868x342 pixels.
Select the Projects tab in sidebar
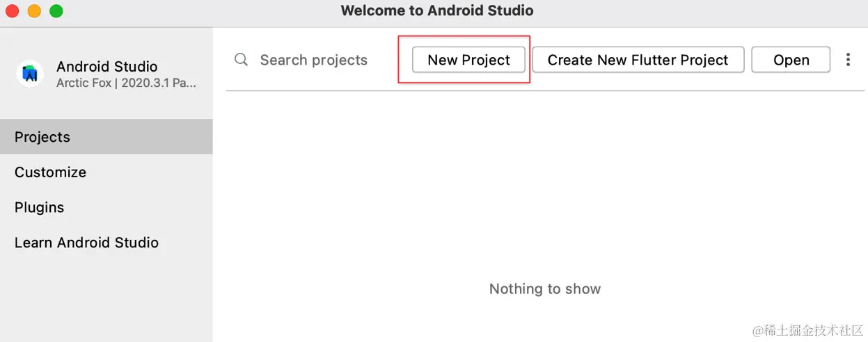(x=106, y=137)
